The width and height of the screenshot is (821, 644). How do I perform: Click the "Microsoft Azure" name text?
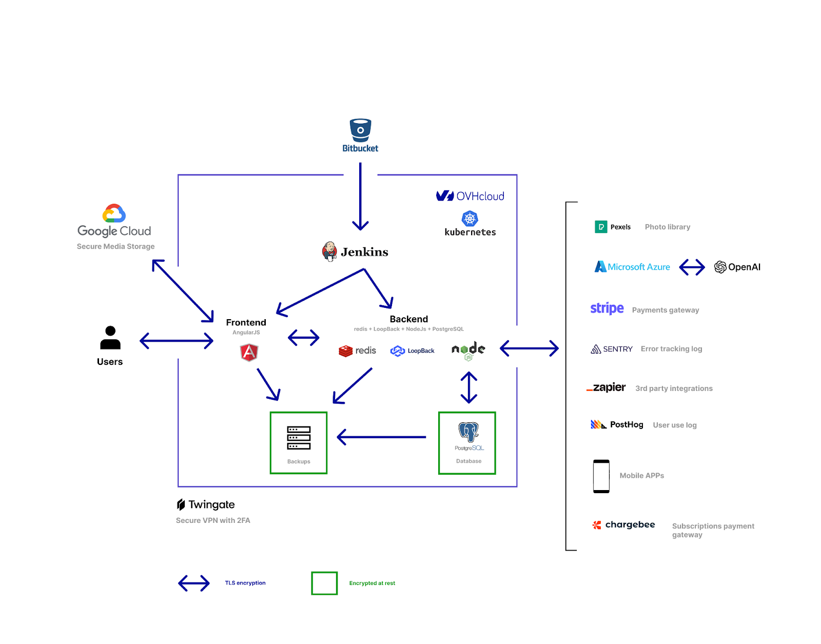pos(639,267)
